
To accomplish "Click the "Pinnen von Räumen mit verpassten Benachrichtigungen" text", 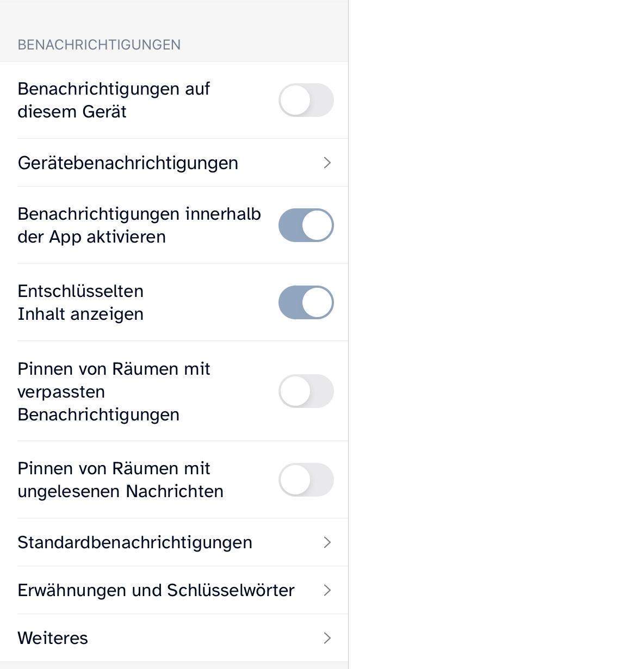I will [x=114, y=392].
